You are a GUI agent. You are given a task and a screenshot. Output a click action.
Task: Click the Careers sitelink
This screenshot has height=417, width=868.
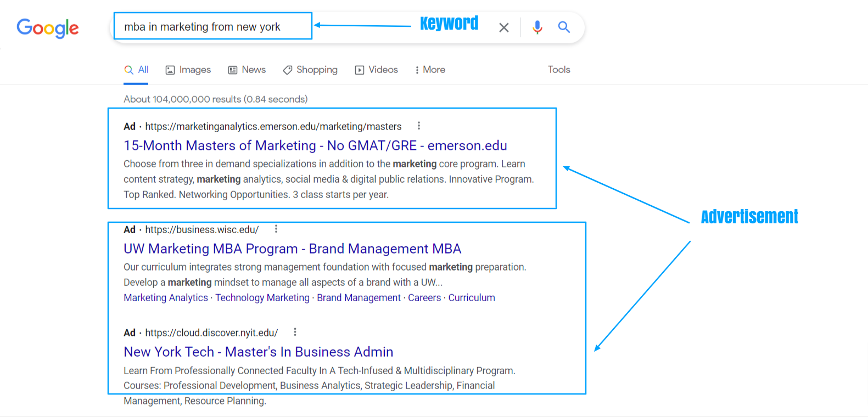tap(424, 298)
